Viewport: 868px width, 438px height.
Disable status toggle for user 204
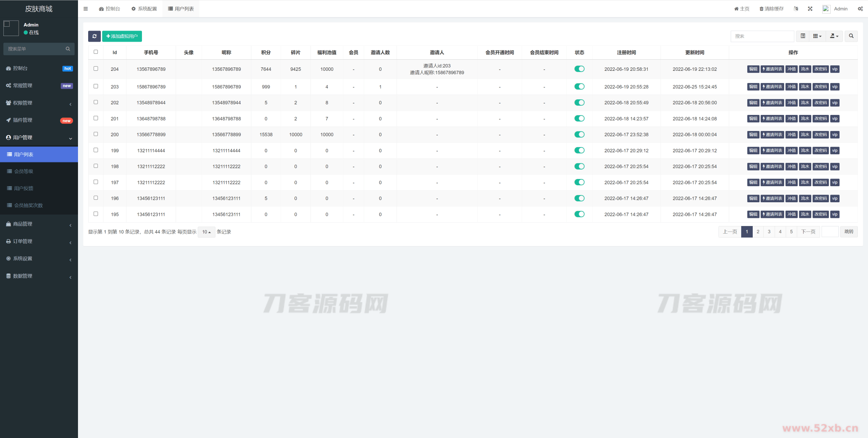click(x=579, y=69)
